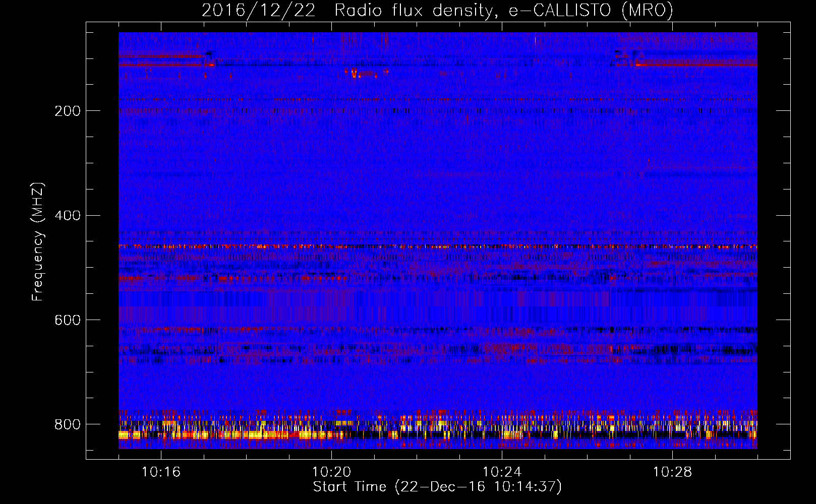Image resolution: width=816 pixels, height=504 pixels.
Task: Click the 800 frequency tick label
Action: click(68, 425)
